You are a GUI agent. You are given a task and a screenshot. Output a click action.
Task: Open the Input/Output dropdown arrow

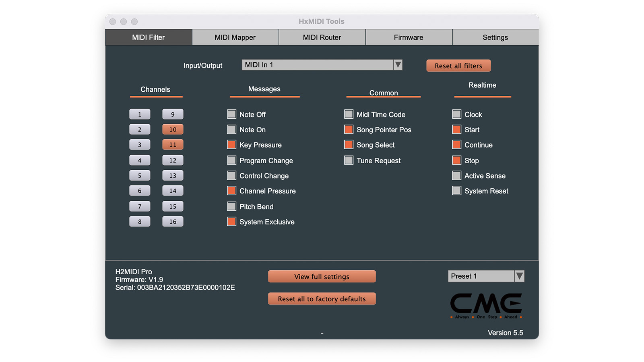click(398, 65)
